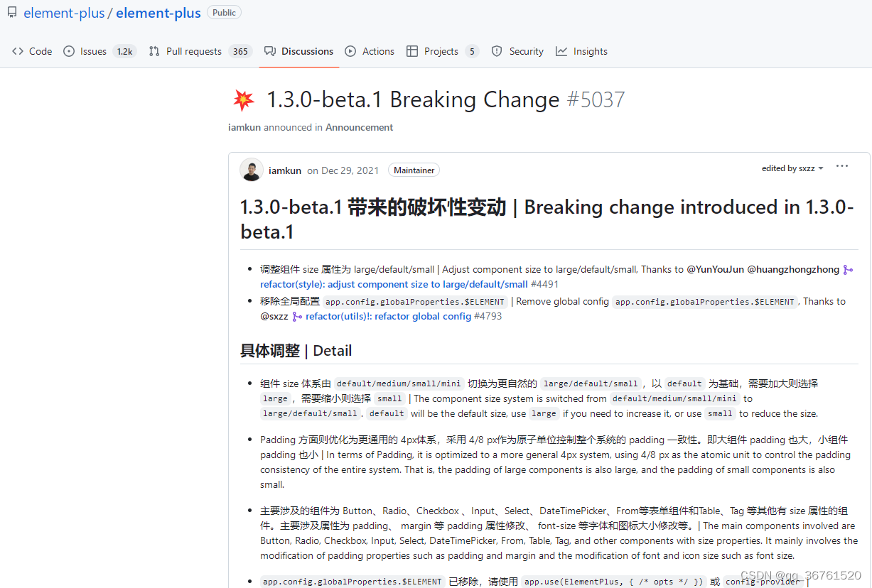Image resolution: width=872 pixels, height=588 pixels.
Task: Open the Projects tab
Action: tap(443, 51)
